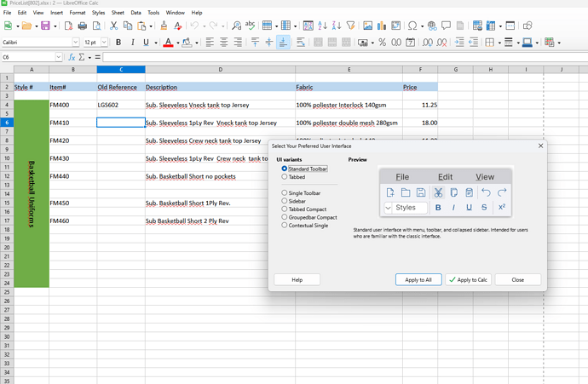Viewport: 588px width, 384px height.
Task: Click the Clone Formatting paintbrush icon
Action: (164, 26)
